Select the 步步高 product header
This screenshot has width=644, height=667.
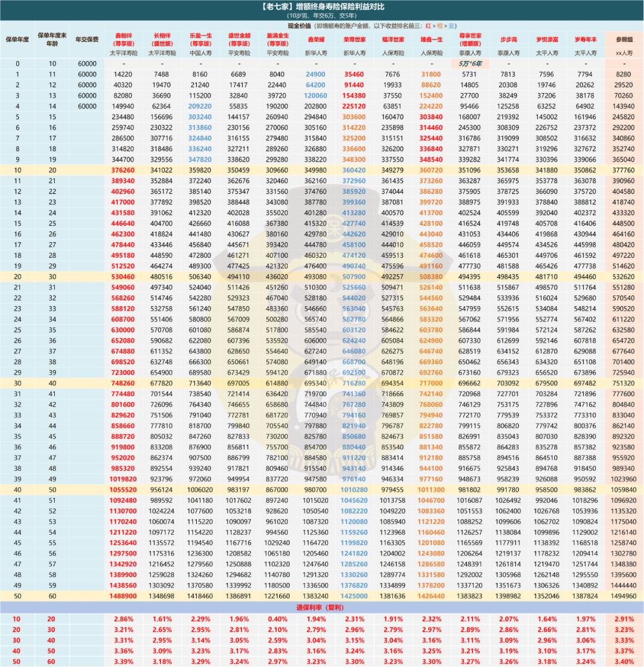(509, 39)
